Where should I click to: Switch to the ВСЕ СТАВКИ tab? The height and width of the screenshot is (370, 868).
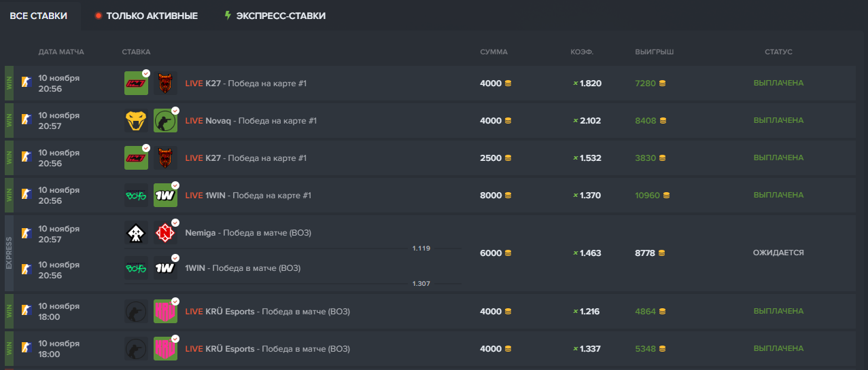point(39,16)
